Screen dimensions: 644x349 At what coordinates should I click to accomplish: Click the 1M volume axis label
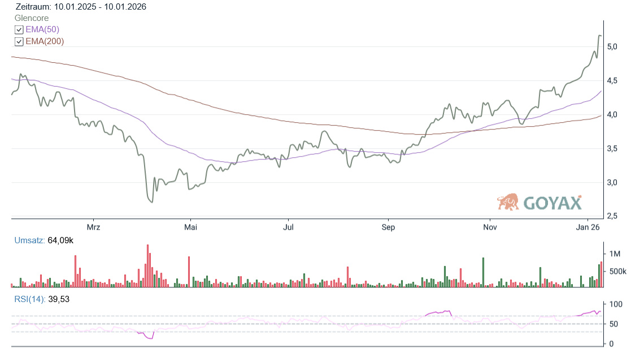[x=613, y=253]
